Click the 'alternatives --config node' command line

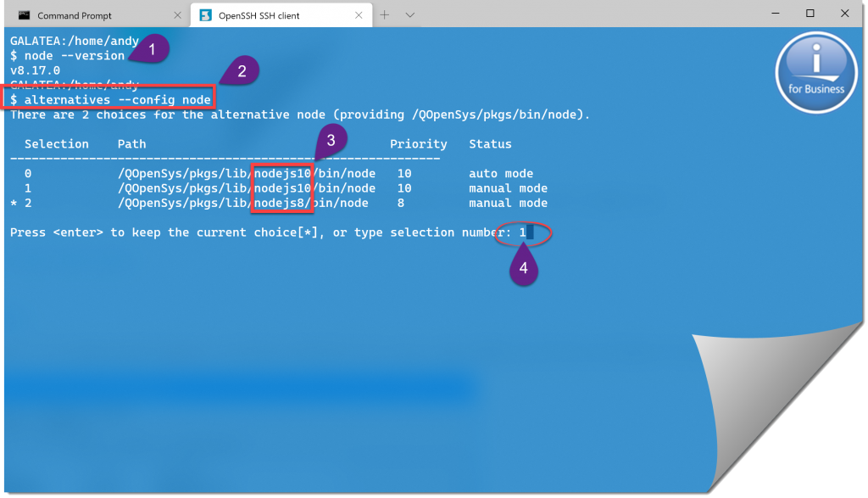[110, 99]
